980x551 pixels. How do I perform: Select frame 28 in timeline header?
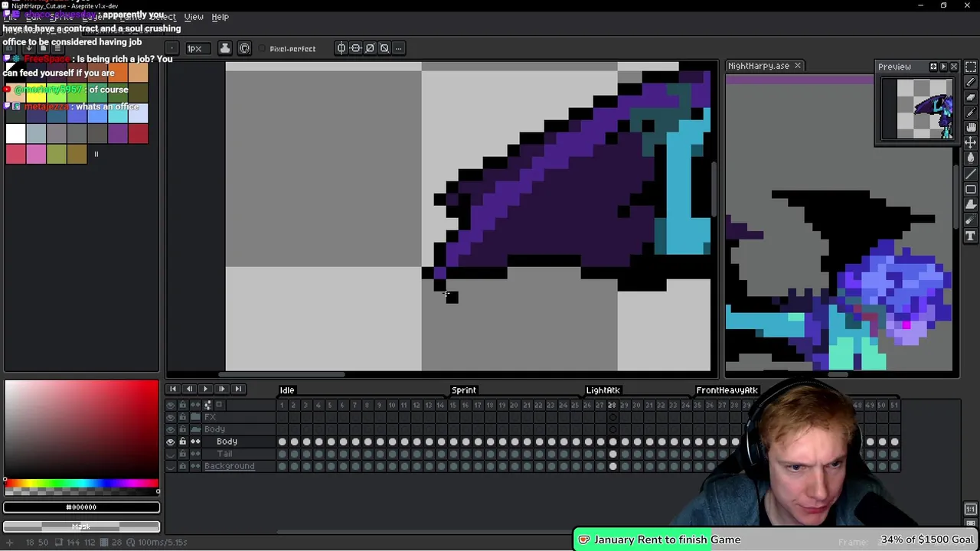click(x=612, y=405)
